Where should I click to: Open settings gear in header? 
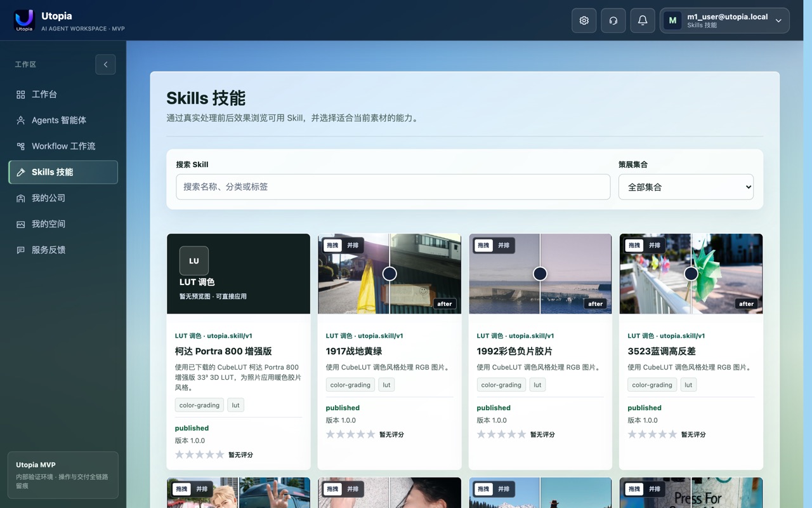[x=584, y=20]
